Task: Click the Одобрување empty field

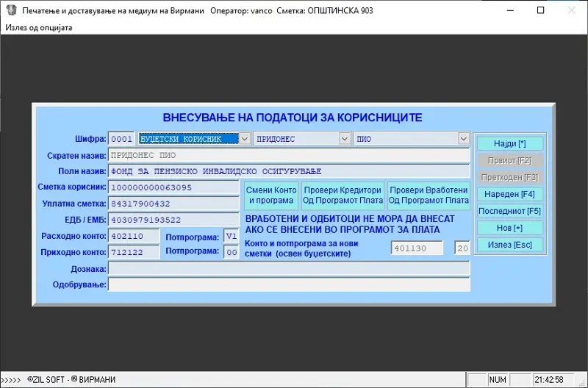Action: (289, 284)
